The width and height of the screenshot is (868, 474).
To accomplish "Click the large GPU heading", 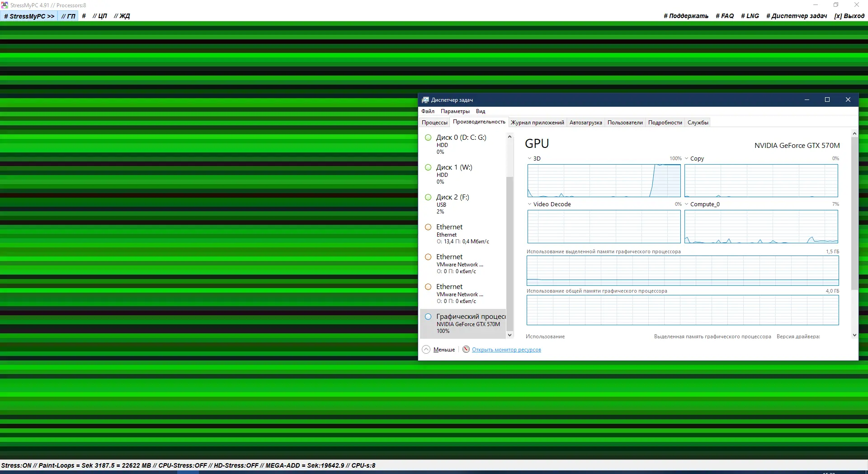I will coord(537,144).
